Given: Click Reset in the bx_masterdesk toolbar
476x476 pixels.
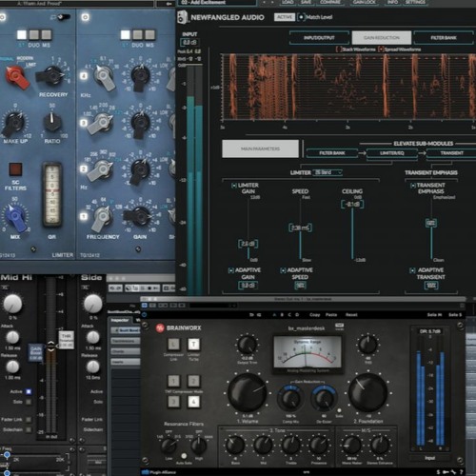Looking at the screenshot, I should pos(351,314).
